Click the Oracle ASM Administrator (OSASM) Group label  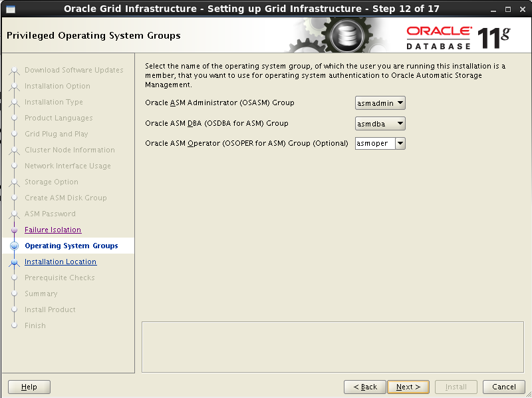[219, 102]
